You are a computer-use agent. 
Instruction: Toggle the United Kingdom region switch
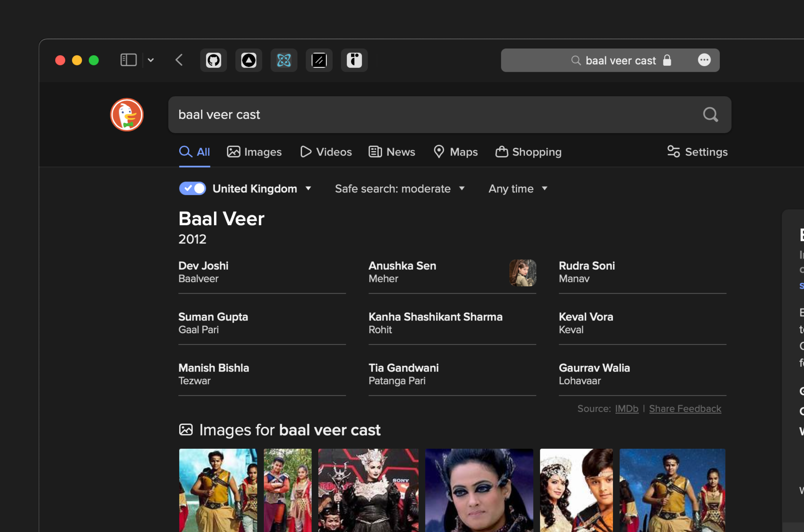[193, 188]
